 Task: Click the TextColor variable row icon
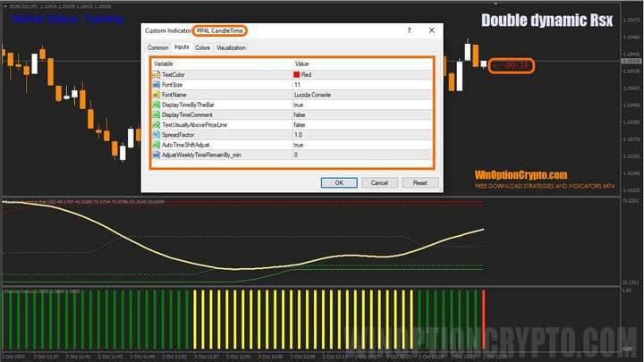(x=156, y=75)
